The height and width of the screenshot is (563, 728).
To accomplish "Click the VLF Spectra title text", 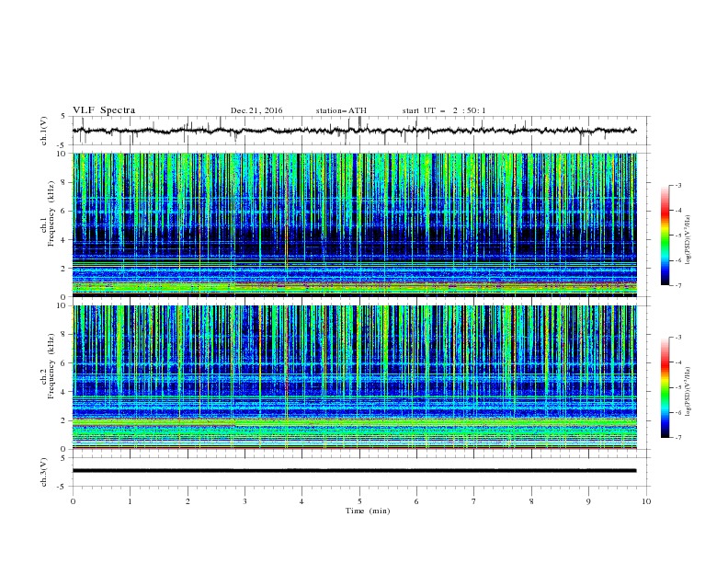I will coord(104,110).
